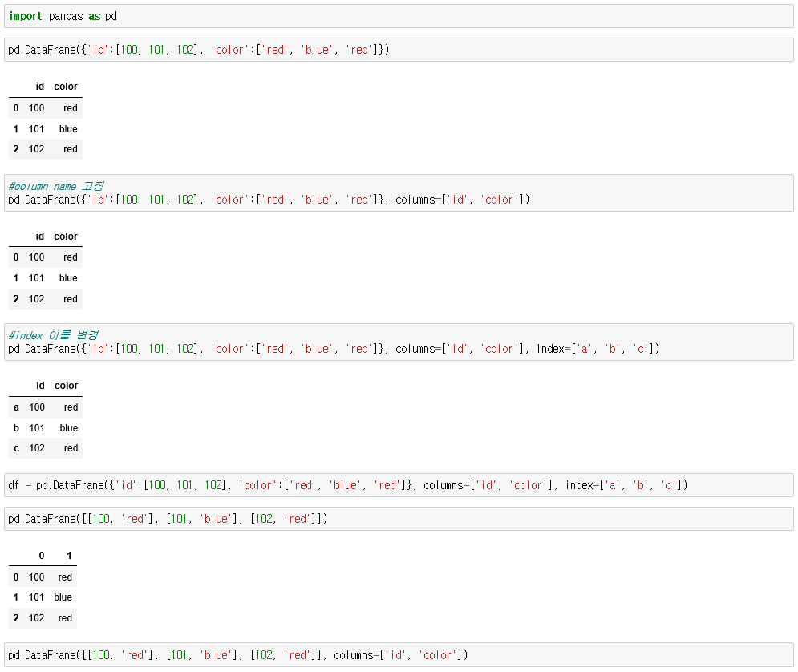Click column header '0' in the unnamed-columns table
The width and height of the screenshot is (798, 672).
pyautogui.click(x=41, y=556)
